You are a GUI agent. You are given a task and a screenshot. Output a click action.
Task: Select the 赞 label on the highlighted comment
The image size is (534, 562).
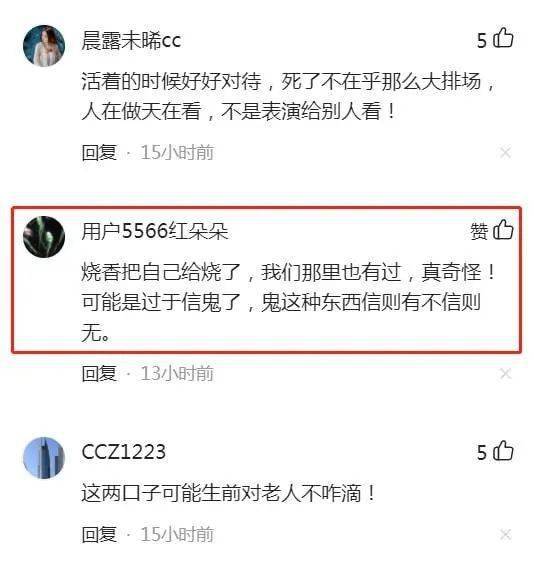pyautogui.click(x=479, y=232)
